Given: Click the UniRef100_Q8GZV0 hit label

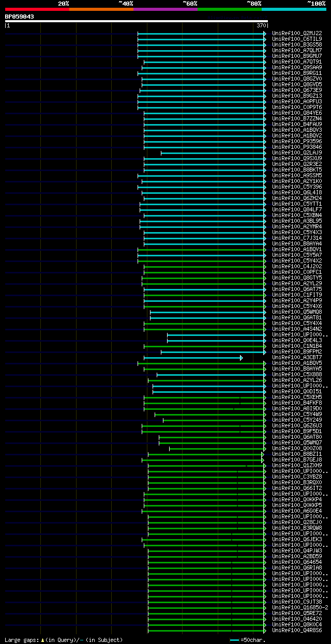Looking at the screenshot, I should click(297, 79).
